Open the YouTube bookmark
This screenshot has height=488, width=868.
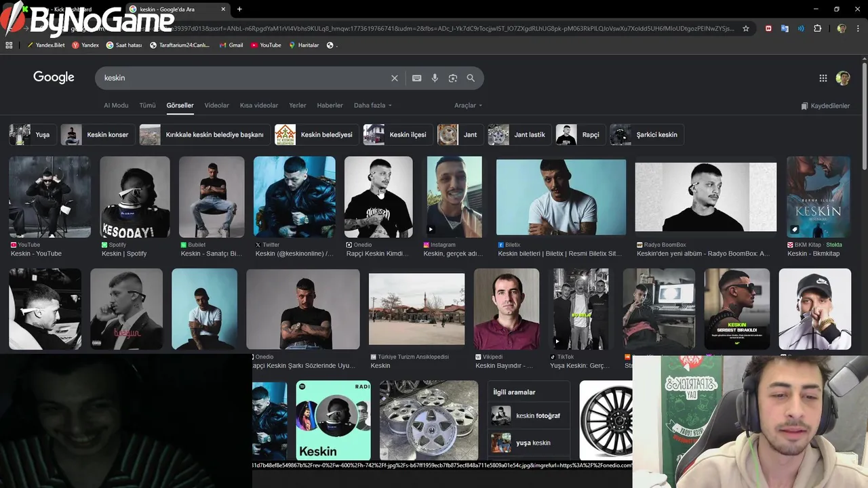(266, 45)
